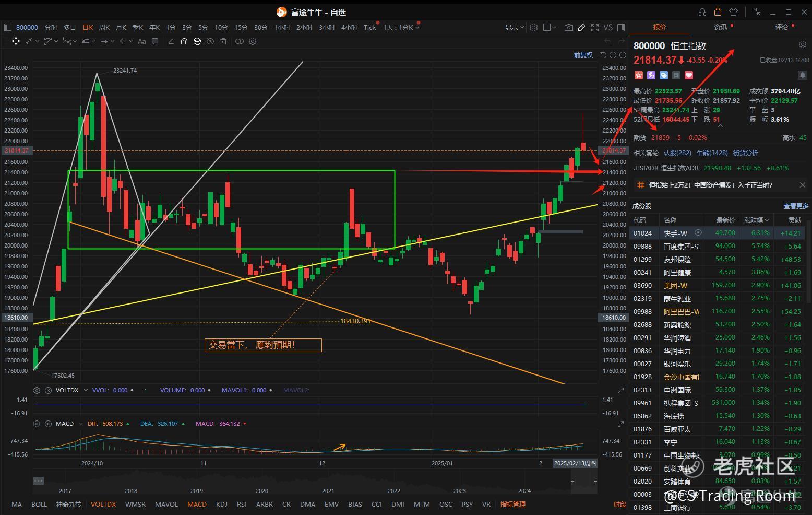
Task: Click the Hong Kong market badge icon
Action: coord(638,75)
